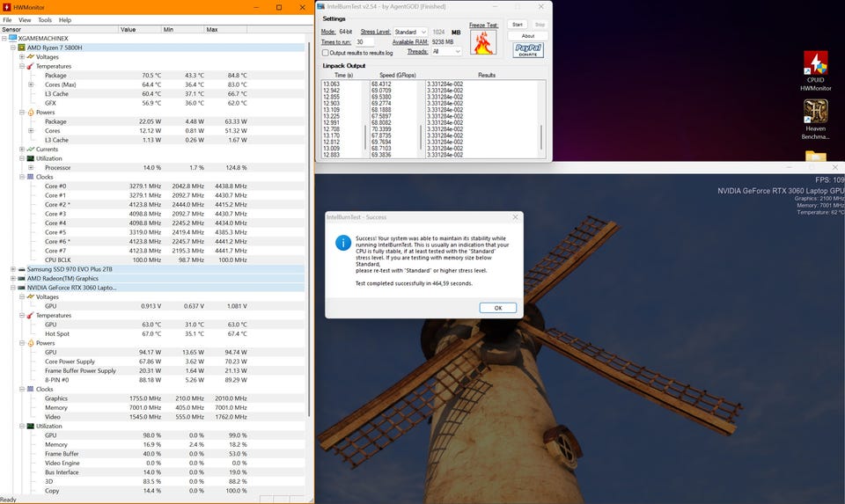845x504 pixels.
Task: Click the HWMonitor vertical scrollbar
Action: pyautogui.click(x=308, y=220)
